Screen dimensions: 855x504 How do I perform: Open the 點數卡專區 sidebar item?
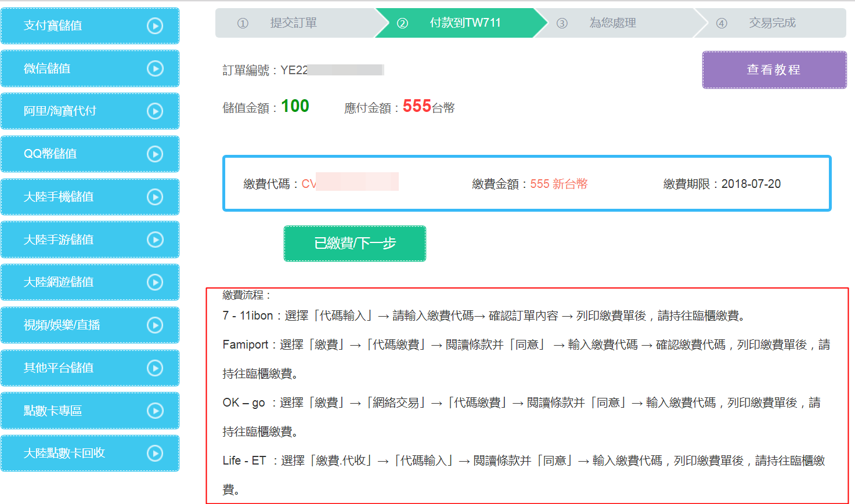tap(90, 411)
